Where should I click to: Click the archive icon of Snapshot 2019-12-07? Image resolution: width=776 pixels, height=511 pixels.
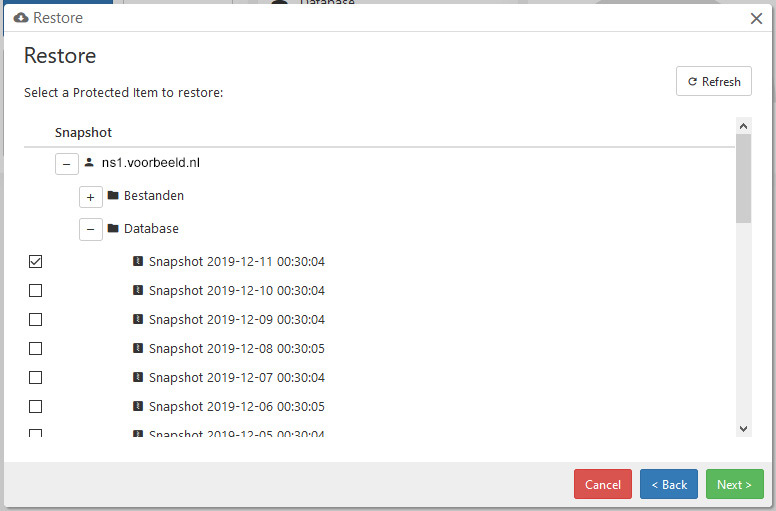pos(138,377)
